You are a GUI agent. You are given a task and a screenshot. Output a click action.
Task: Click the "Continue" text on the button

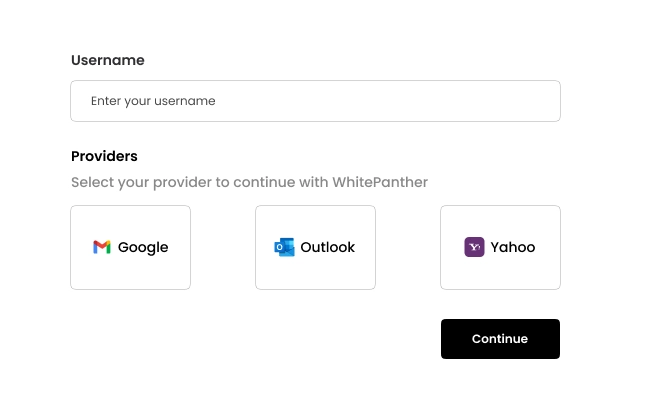click(x=500, y=339)
